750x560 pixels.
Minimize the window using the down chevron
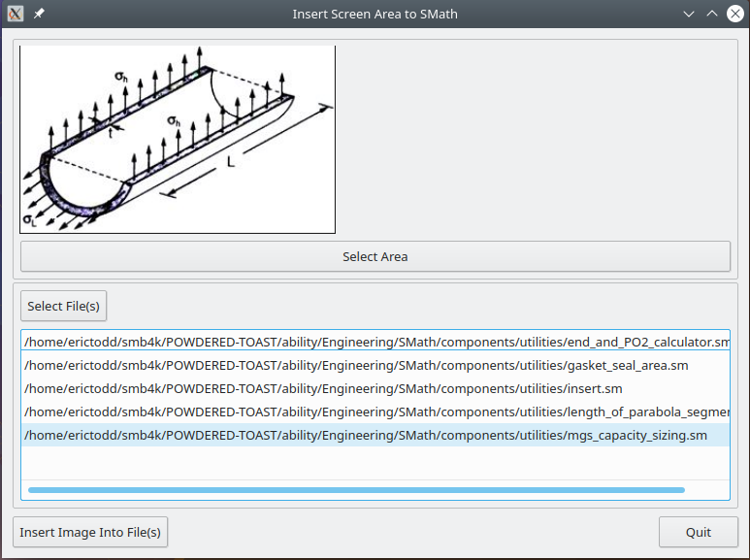click(689, 15)
